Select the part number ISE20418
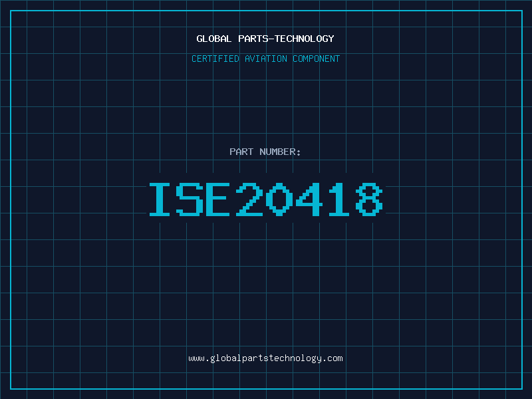Image resolution: width=532 pixels, height=399 pixels. tap(266, 199)
